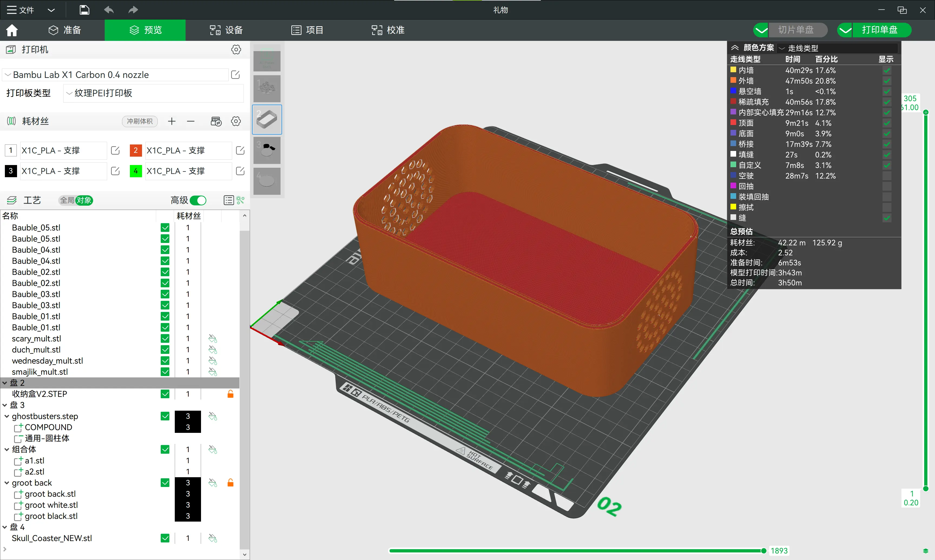Open 打印板类型 plate type dropdown
This screenshot has width=935, height=560.
click(153, 93)
